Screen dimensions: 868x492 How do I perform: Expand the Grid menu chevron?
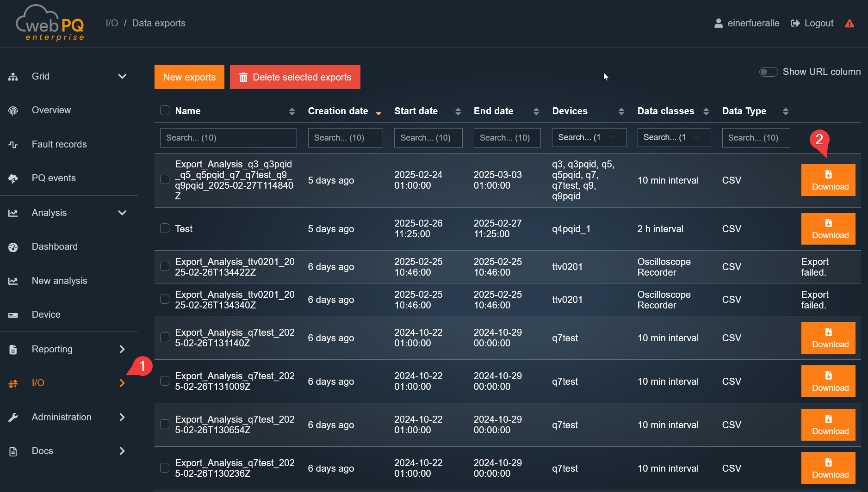122,77
